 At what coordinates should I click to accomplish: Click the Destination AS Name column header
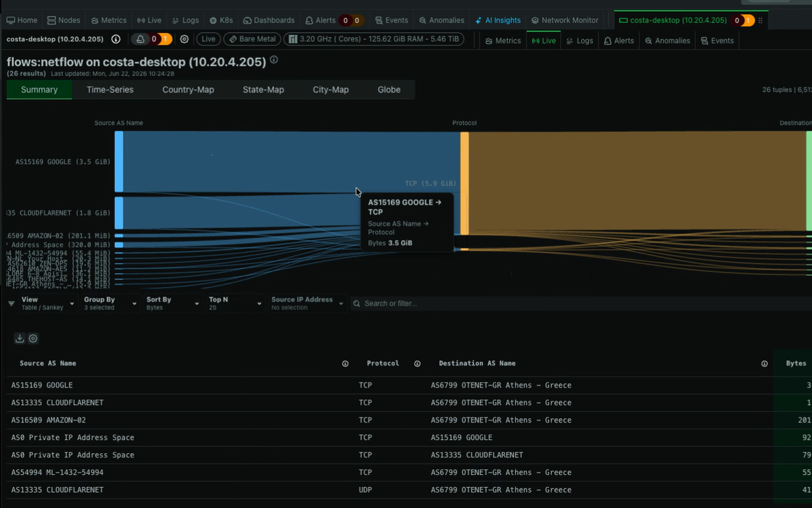point(477,363)
